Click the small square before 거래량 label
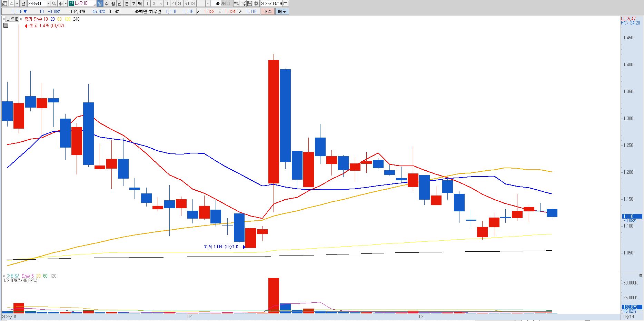The image size is (644, 321). pos(4,276)
